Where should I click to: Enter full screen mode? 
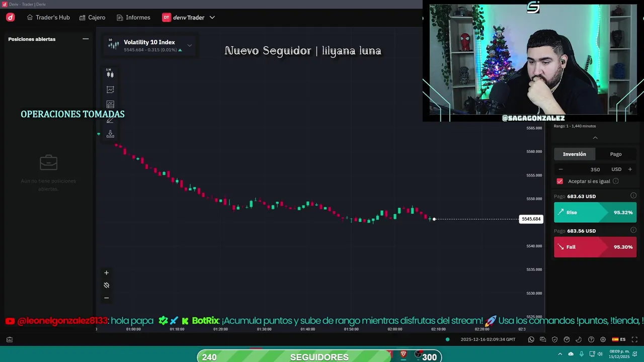(x=634, y=339)
